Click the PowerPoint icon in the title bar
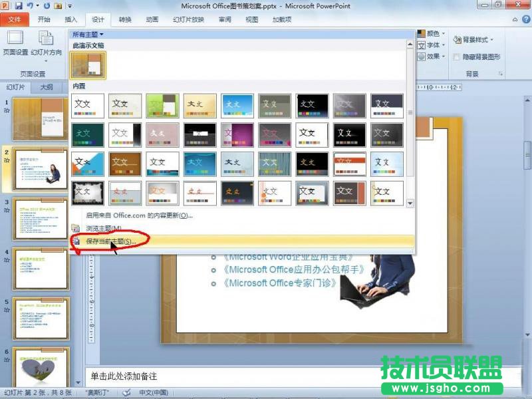The width and height of the screenshot is (532, 399). tap(5, 5)
